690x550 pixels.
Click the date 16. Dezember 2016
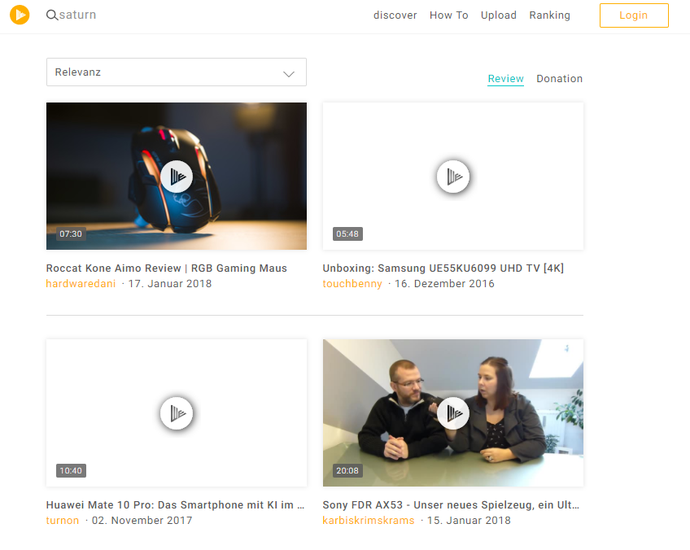[444, 284]
